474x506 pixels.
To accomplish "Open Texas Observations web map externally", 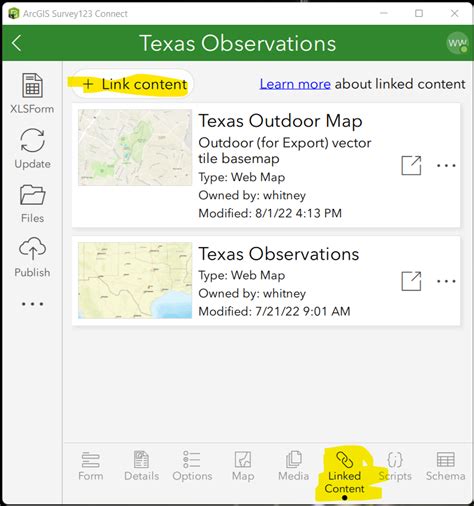I will (411, 281).
